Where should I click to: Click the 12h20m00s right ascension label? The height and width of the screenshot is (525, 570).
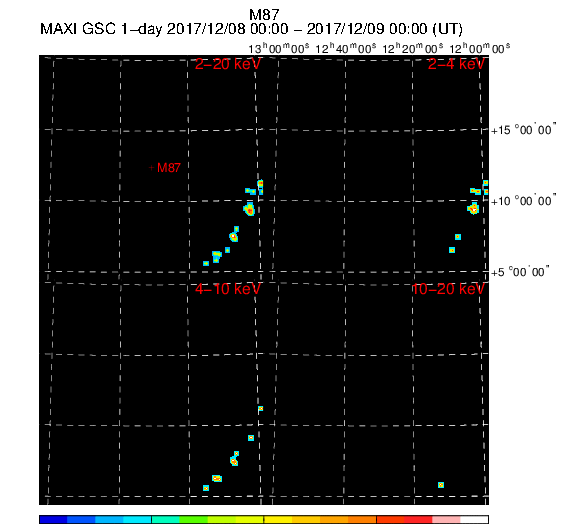point(413,48)
